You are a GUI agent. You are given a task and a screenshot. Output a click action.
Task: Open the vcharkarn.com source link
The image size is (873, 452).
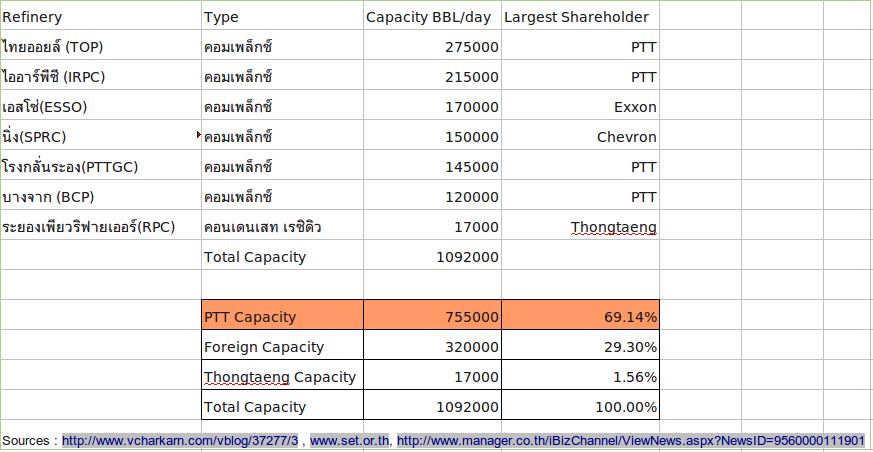pyautogui.click(x=180, y=441)
